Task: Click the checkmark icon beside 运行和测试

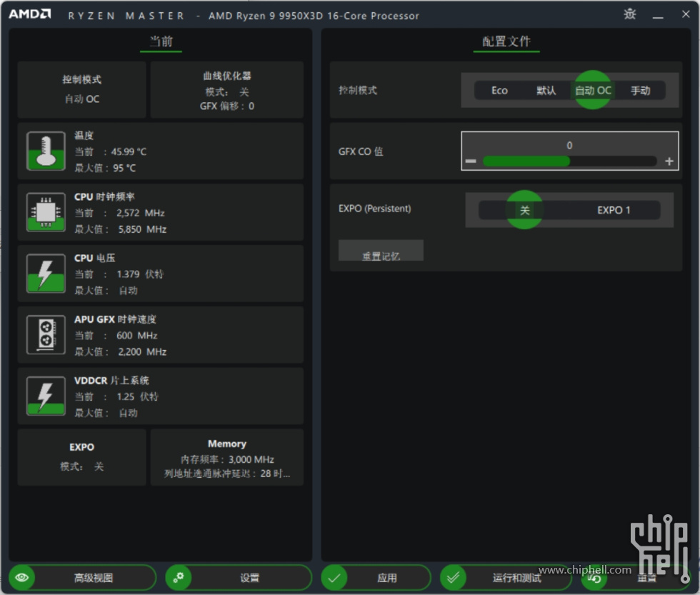Action: point(453,578)
